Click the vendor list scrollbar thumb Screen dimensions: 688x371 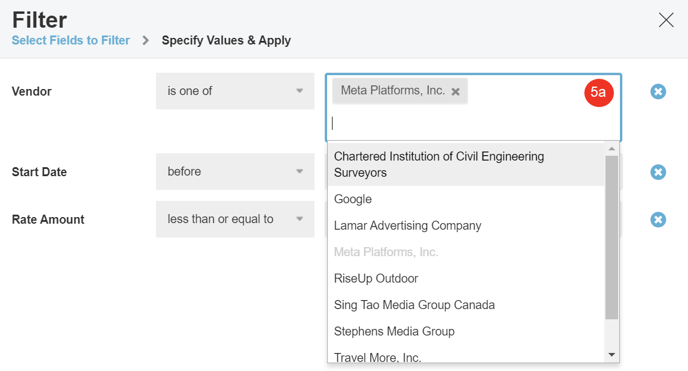(x=612, y=237)
